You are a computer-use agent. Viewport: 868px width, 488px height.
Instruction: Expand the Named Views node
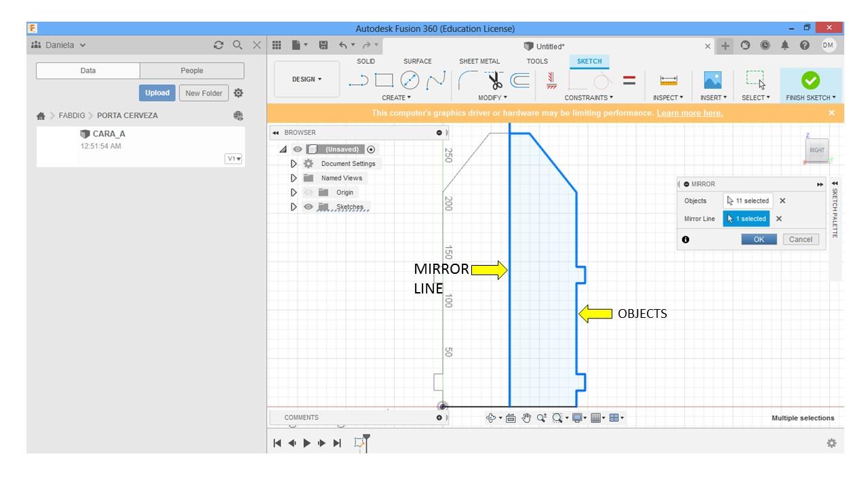click(x=294, y=178)
